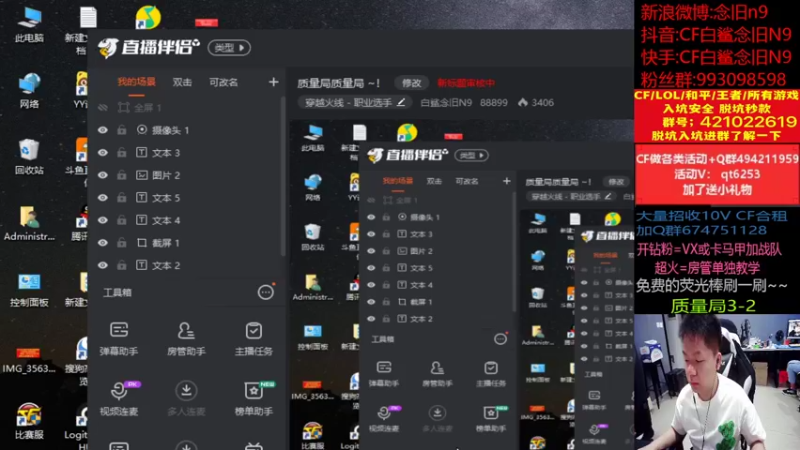Image resolution: width=800 pixels, height=450 pixels.
Task: Hide the 截屏 1 layer
Action: [103, 243]
